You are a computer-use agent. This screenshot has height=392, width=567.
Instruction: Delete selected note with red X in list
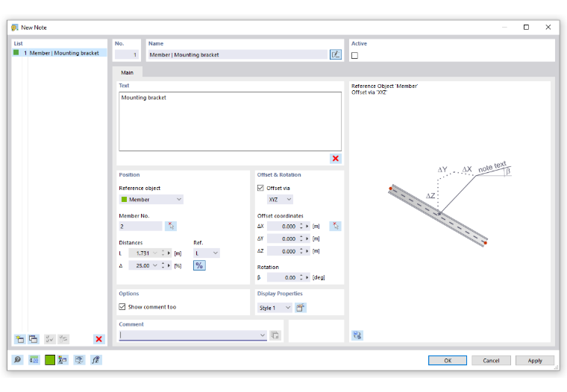(98, 339)
